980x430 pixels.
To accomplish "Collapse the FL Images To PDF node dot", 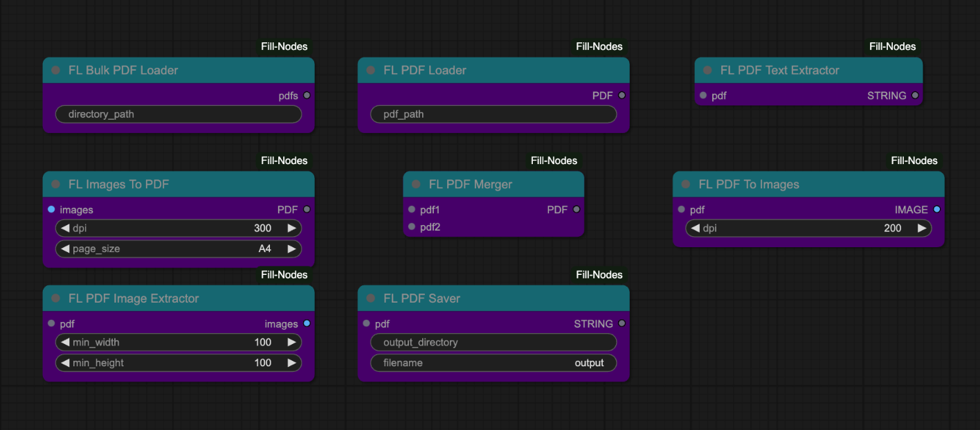I will (x=55, y=185).
